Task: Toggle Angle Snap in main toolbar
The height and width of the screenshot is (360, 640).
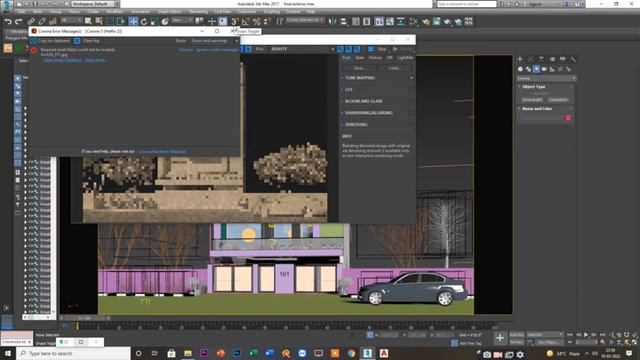Action: pyautogui.click(x=245, y=21)
